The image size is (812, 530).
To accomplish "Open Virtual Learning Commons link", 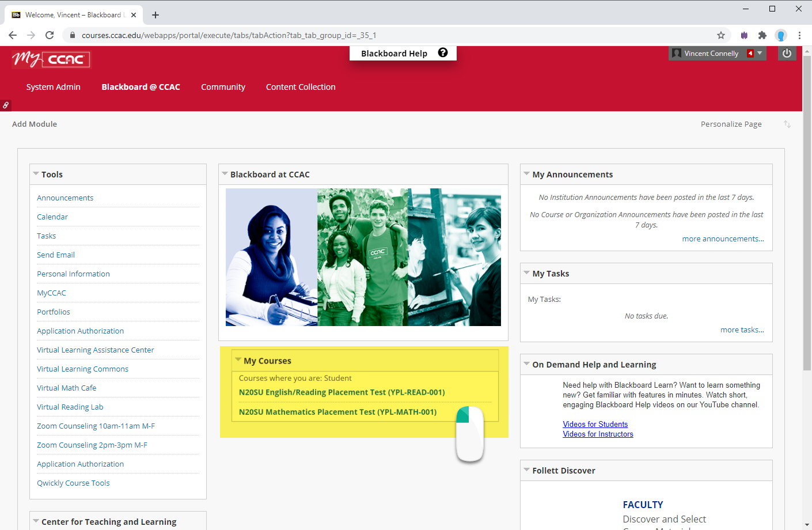I will click(82, 369).
